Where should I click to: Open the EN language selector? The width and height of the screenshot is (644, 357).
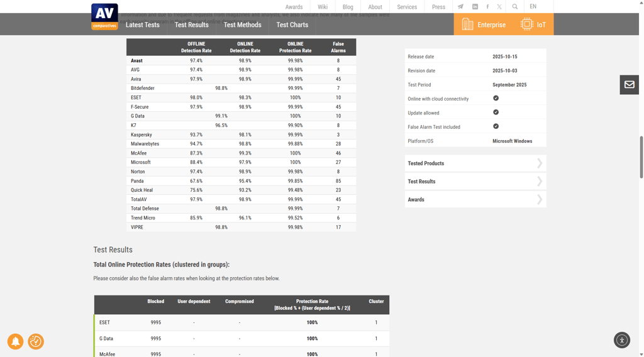coord(533,6)
